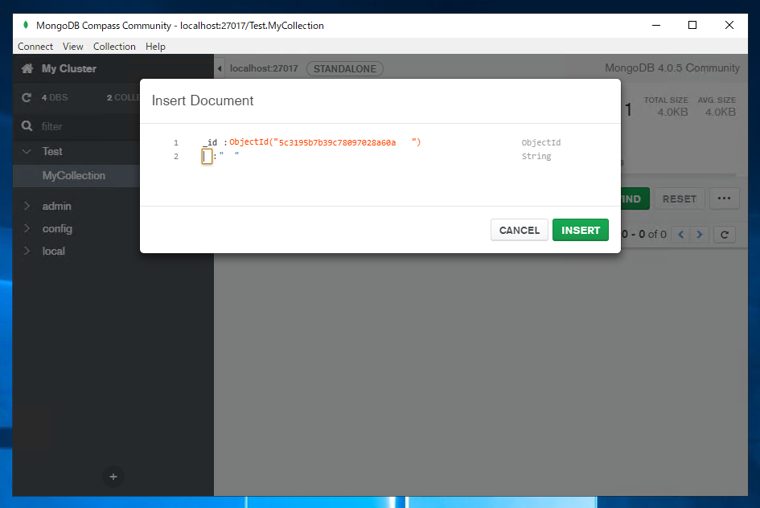Select the admin database name
Image resolution: width=760 pixels, height=508 pixels.
[x=57, y=206]
